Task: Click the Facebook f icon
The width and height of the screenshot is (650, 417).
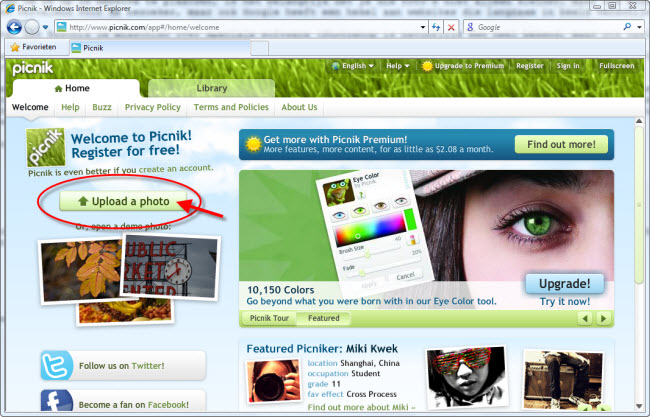Action: tap(57, 402)
